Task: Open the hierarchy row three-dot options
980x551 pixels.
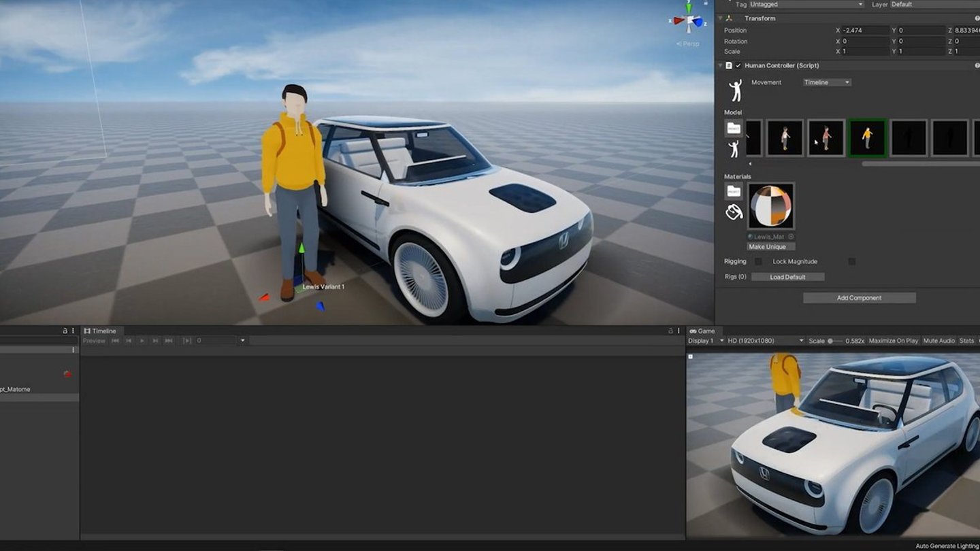Action: click(73, 350)
